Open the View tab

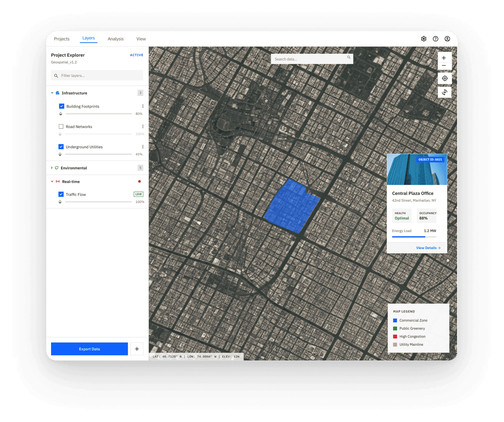click(141, 39)
